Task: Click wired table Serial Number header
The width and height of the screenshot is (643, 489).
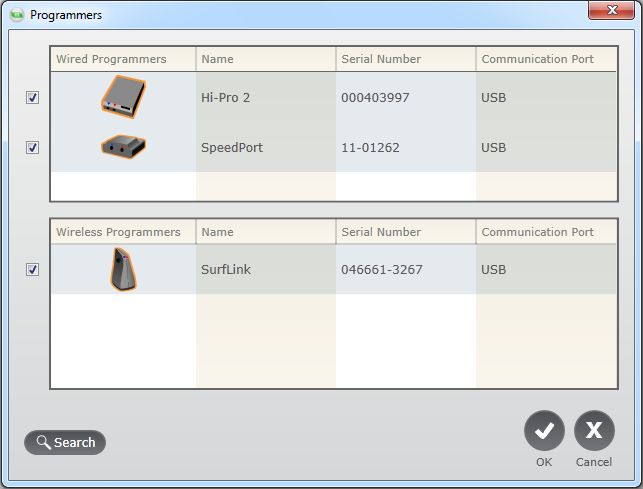Action: [x=406, y=59]
